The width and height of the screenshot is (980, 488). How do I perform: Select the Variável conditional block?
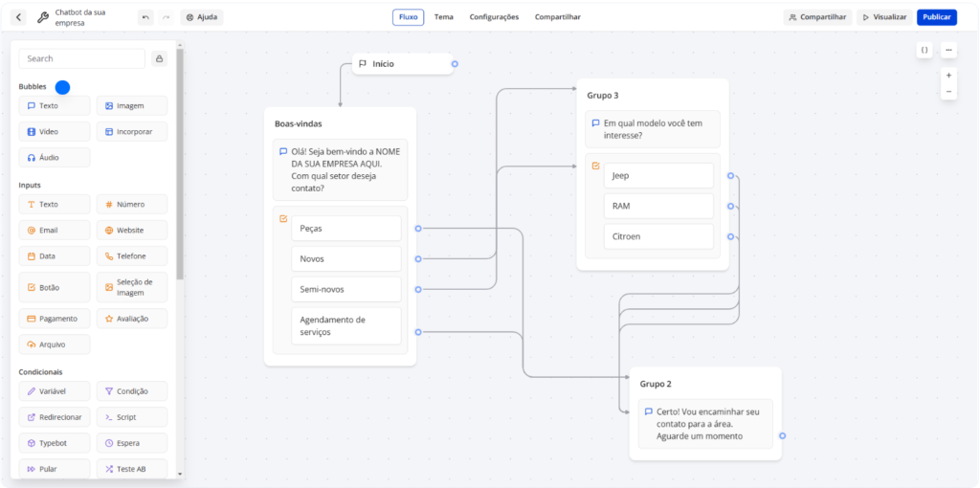[x=55, y=391]
